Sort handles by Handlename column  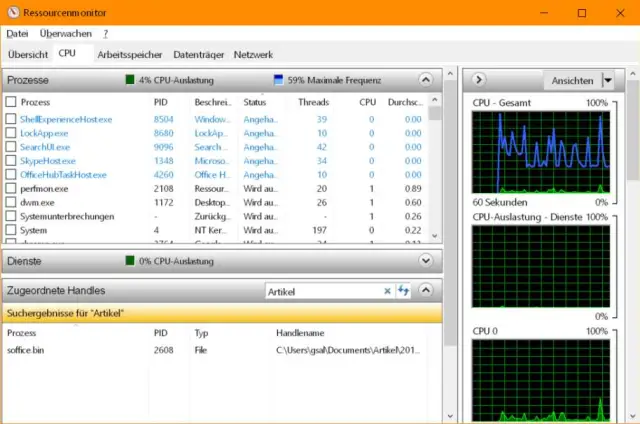[x=300, y=333]
